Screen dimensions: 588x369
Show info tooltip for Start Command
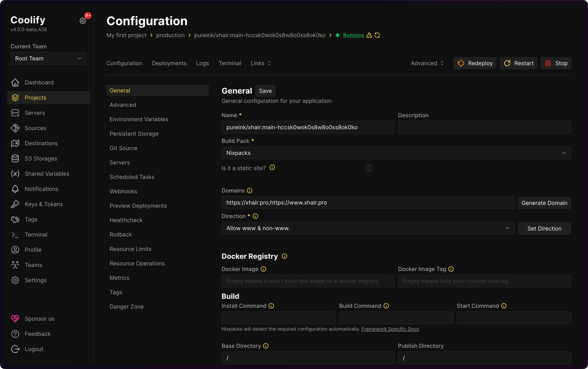coord(504,306)
